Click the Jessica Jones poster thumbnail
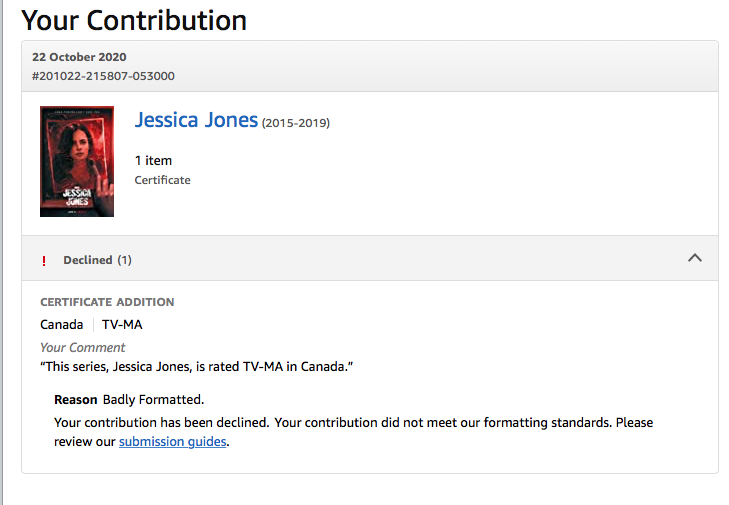Screen dimensions: 729x505 coord(77,161)
